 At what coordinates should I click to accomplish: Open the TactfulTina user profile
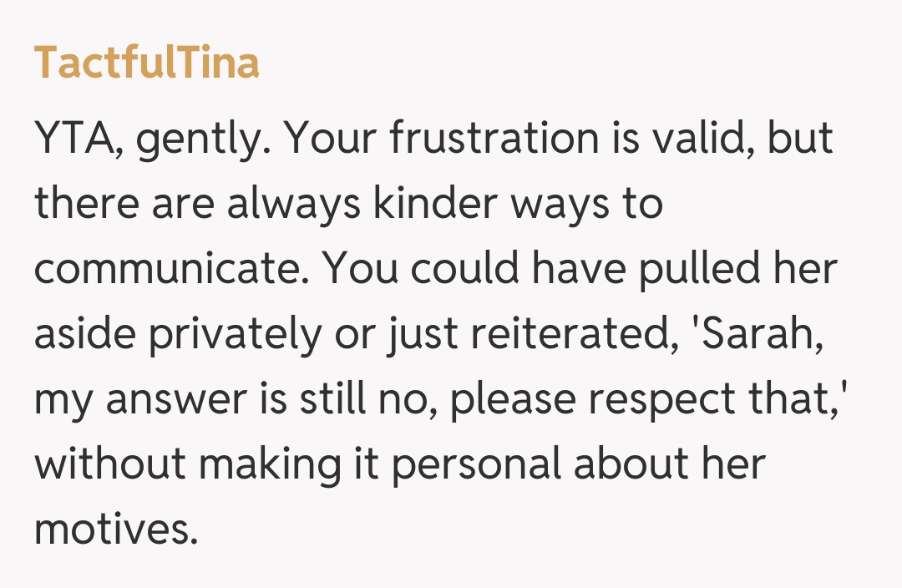[146, 63]
